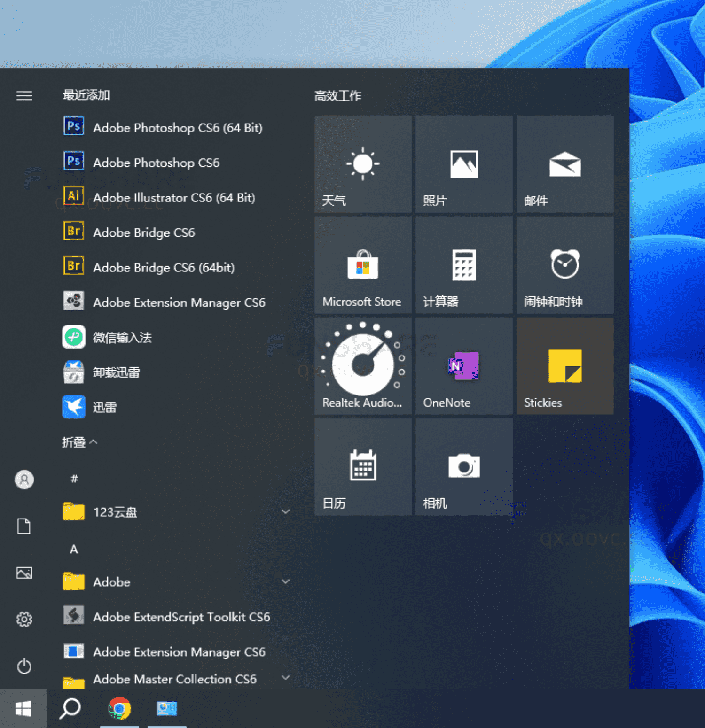Viewport: 705px width, 728px height.
Task: Open Pictures from the left rail
Action: (24, 573)
